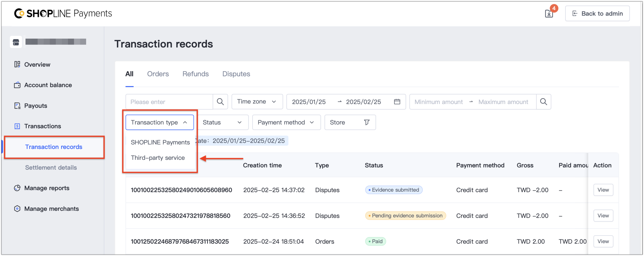644x256 pixels.
Task: Open the download center icon with badge
Action: [549, 13]
